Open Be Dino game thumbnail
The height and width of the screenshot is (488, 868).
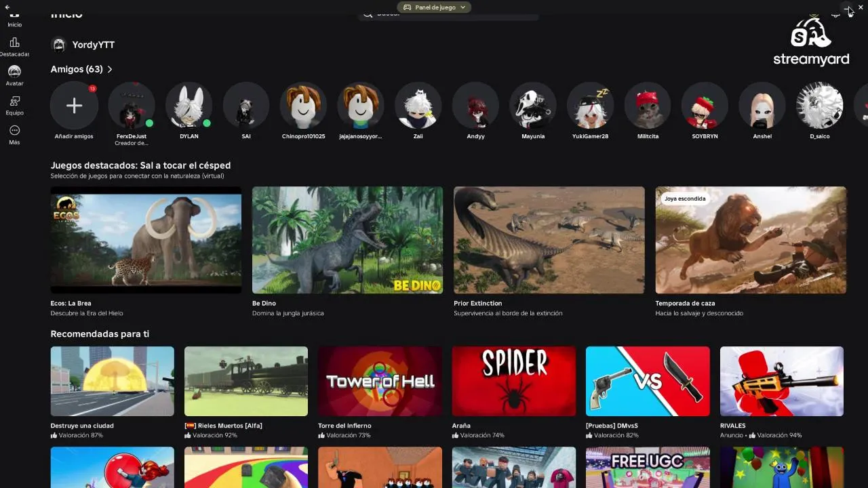pyautogui.click(x=347, y=240)
